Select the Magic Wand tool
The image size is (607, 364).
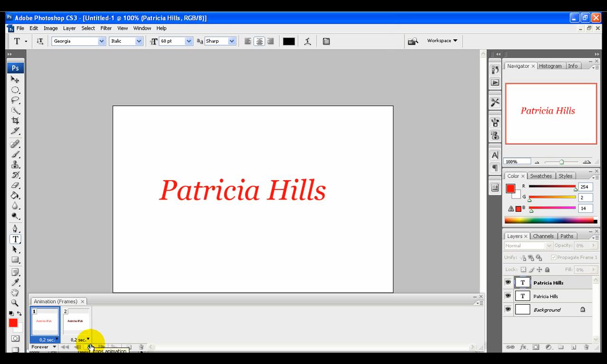pyautogui.click(x=15, y=110)
